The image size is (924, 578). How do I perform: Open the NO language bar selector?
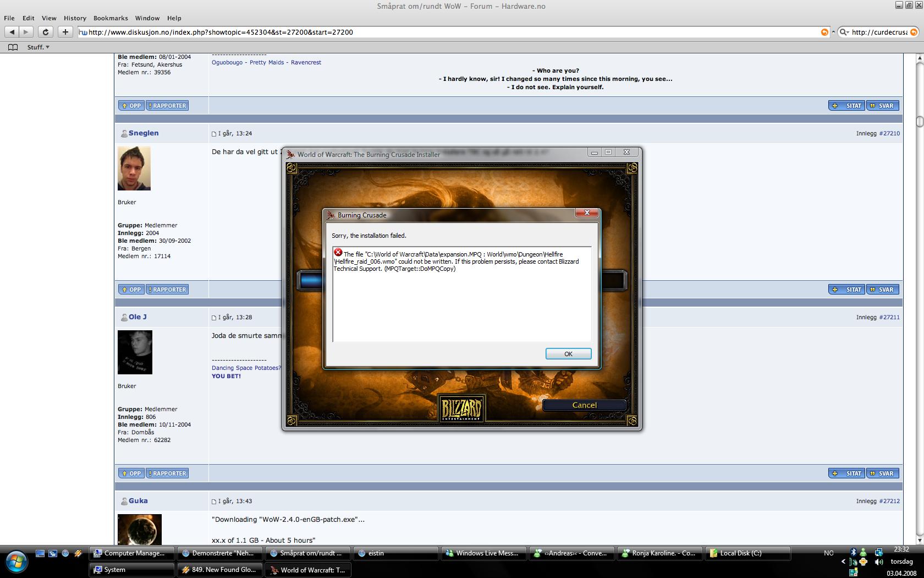828,553
